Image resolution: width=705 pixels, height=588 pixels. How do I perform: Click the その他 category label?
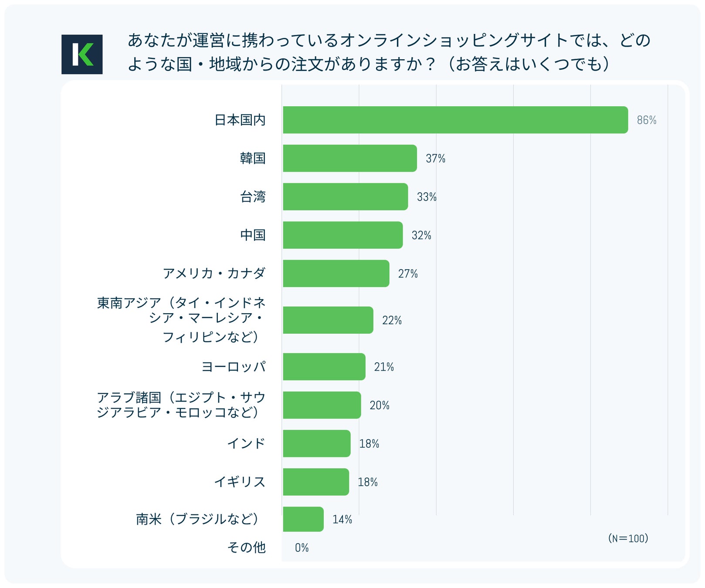246,547
